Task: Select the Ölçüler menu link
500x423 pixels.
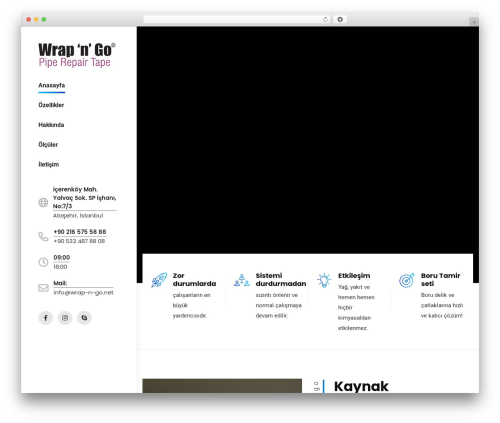Action: (x=48, y=145)
